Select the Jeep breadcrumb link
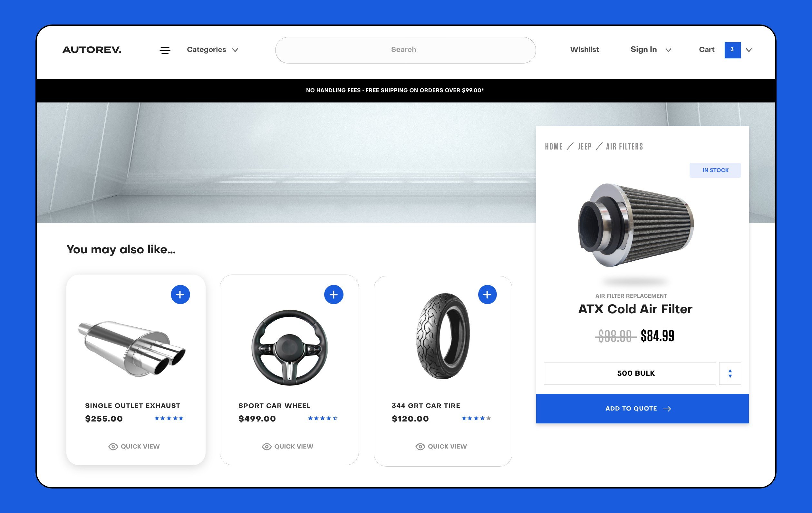The width and height of the screenshot is (812, 513). 584,145
